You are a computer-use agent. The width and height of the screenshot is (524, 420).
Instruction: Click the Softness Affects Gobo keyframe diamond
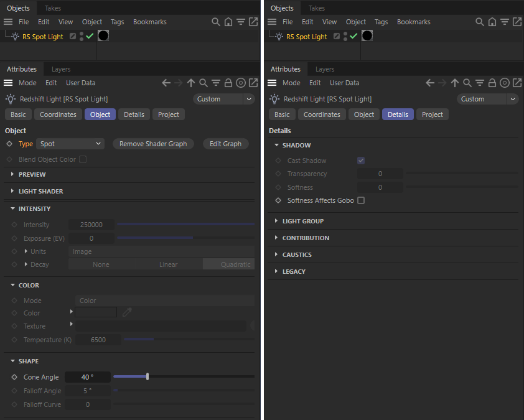coord(278,200)
